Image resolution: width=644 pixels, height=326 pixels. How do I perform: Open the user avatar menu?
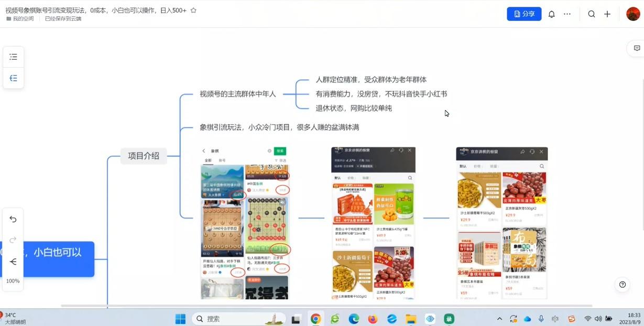click(x=633, y=14)
